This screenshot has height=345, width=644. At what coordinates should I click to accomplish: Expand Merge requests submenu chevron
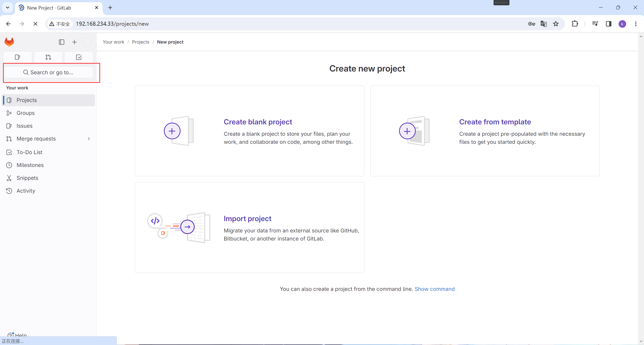point(89,139)
